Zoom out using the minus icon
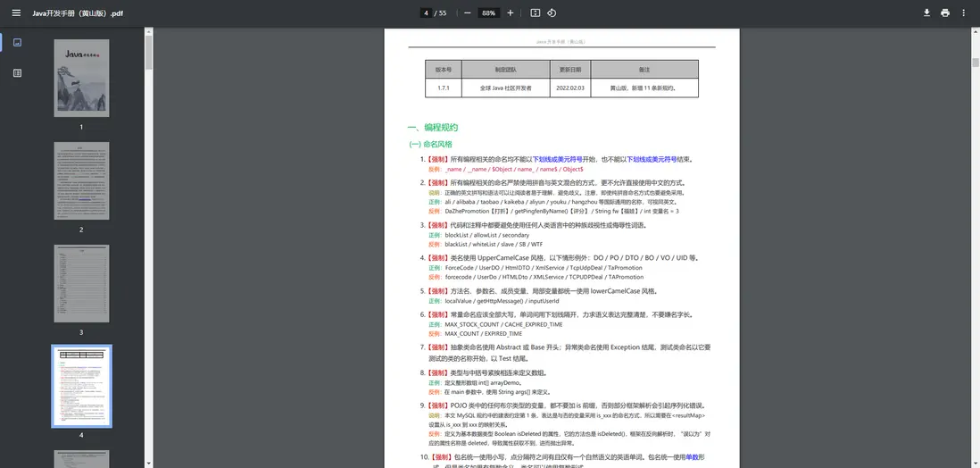 (x=467, y=13)
